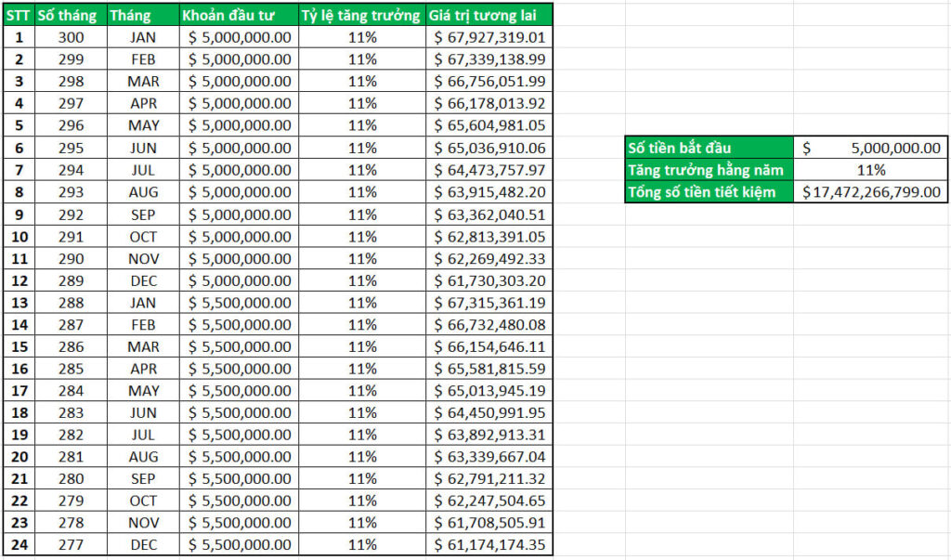Select row number 24 in STT column
This screenshot has width=951, height=560.
[x=19, y=544]
